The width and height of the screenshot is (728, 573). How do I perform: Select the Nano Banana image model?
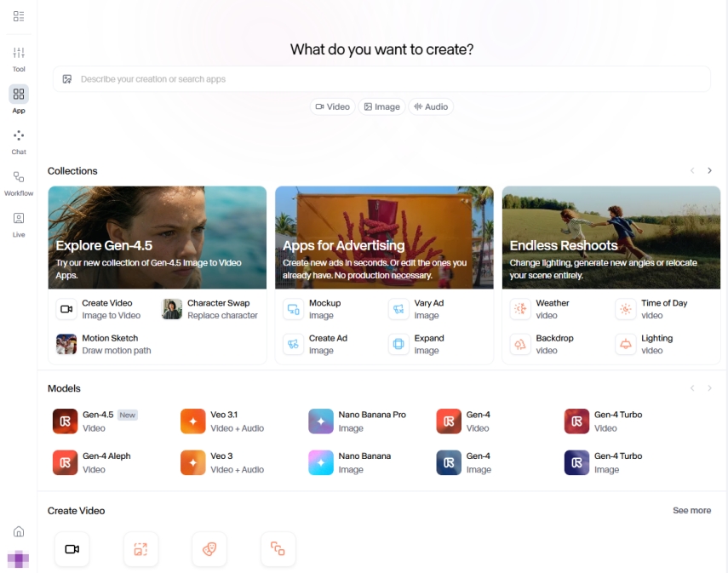pyautogui.click(x=350, y=462)
